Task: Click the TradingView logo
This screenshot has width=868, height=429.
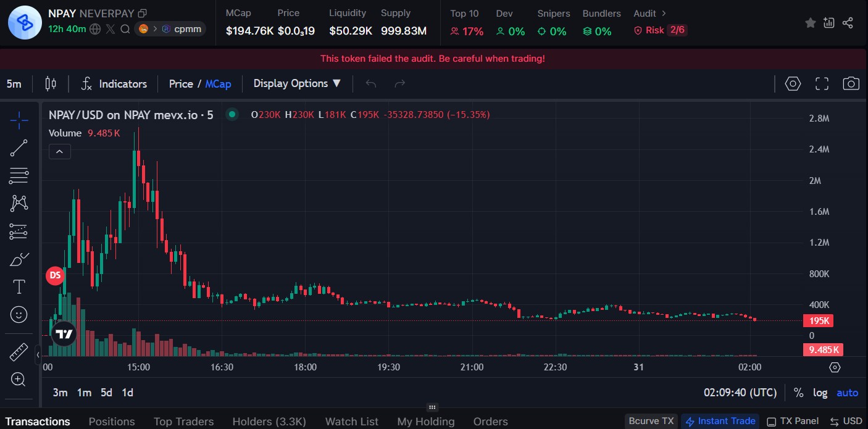Action: pyautogui.click(x=63, y=334)
